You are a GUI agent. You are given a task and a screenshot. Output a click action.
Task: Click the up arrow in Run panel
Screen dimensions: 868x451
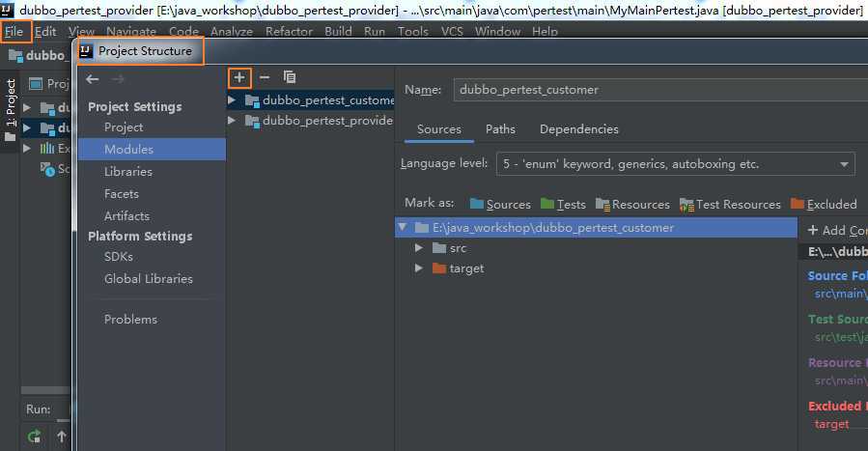click(62, 437)
